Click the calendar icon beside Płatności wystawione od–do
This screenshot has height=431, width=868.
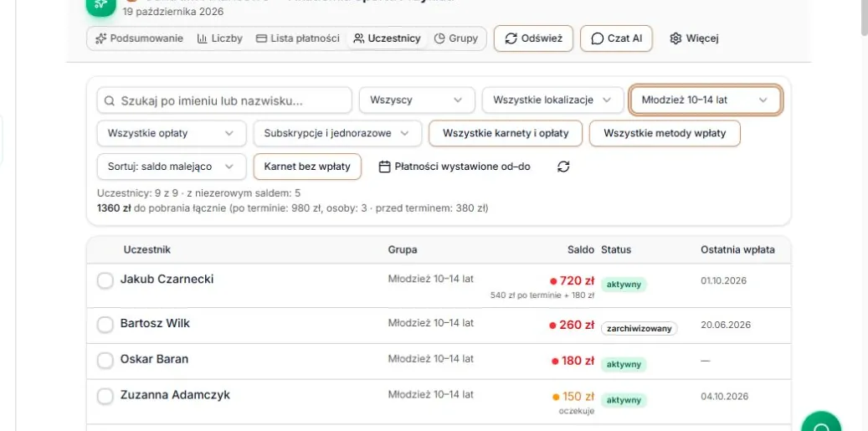(385, 167)
